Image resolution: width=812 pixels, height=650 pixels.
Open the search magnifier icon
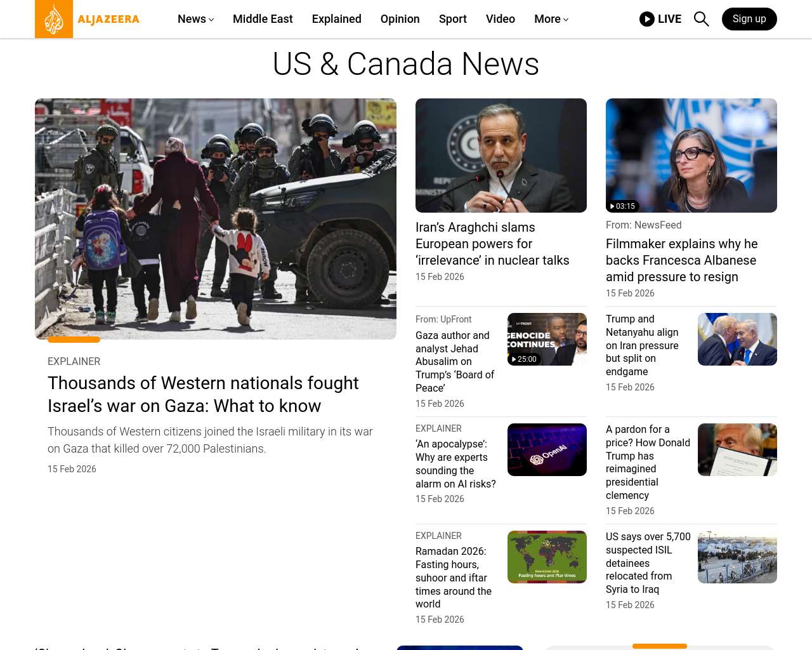point(701,19)
